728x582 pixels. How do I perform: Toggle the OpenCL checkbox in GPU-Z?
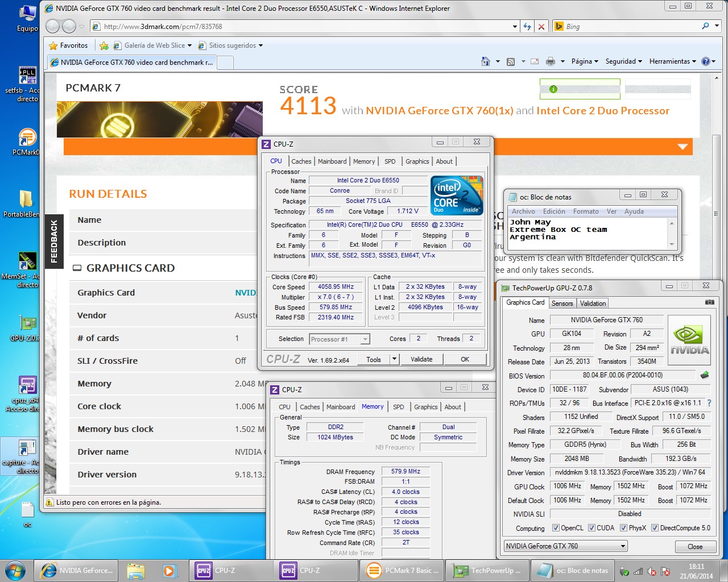click(x=556, y=528)
